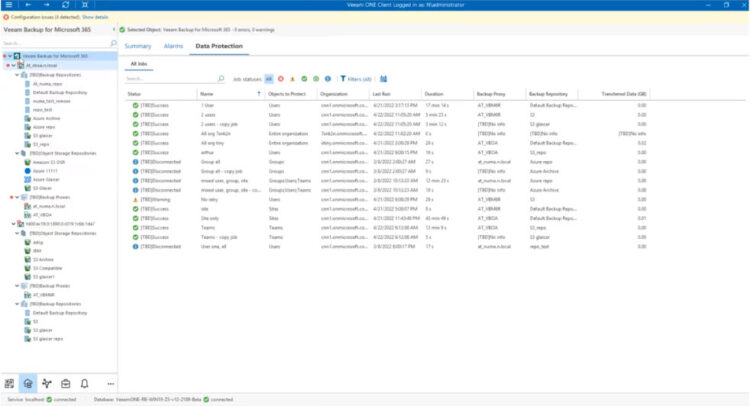Click Show details link for configuration issues
The height and width of the screenshot is (406, 750).
coord(95,17)
